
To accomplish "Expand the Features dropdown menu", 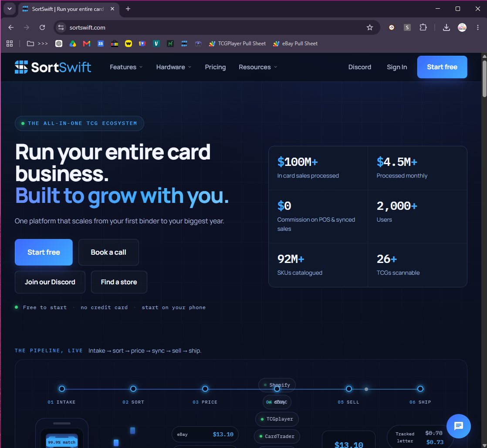I will pos(126,67).
